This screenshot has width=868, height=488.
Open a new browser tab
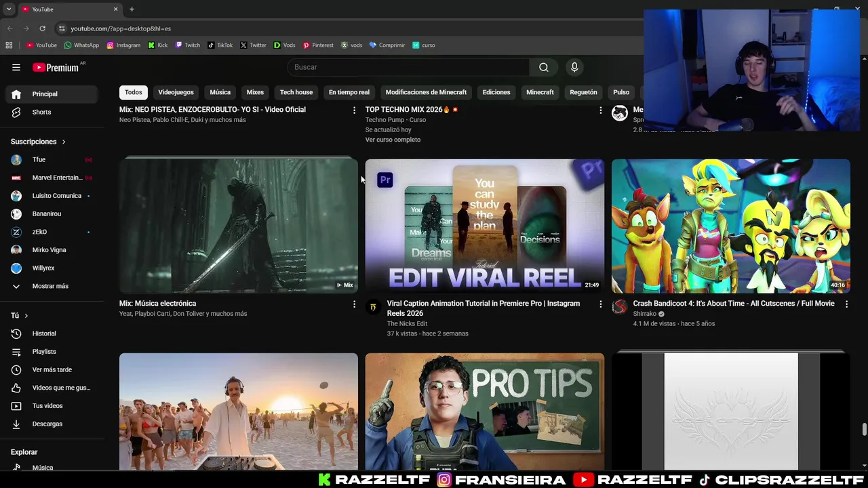(132, 9)
